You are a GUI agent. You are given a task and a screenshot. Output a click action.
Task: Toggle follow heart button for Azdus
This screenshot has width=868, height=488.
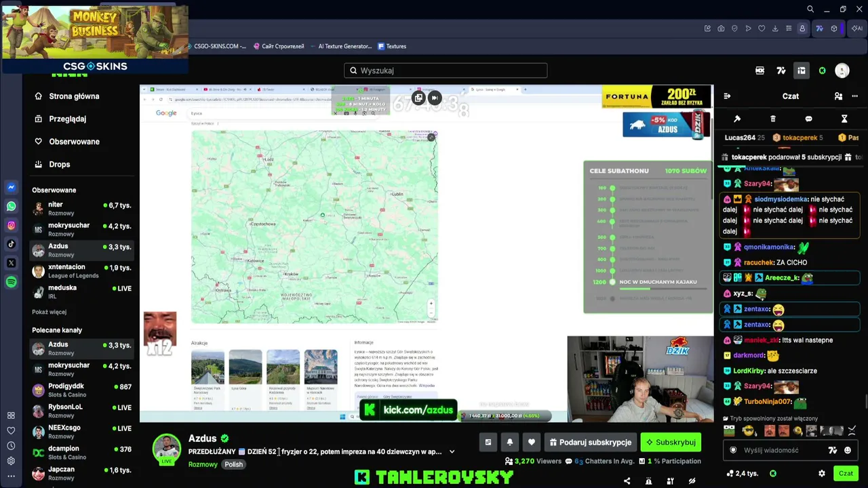(x=531, y=443)
